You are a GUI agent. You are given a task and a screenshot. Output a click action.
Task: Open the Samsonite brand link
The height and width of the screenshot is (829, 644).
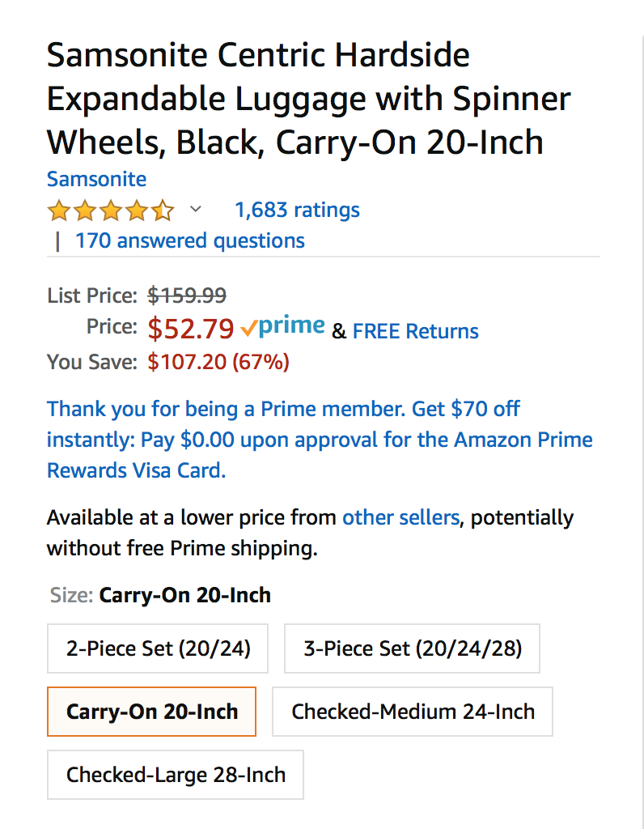pos(96,179)
